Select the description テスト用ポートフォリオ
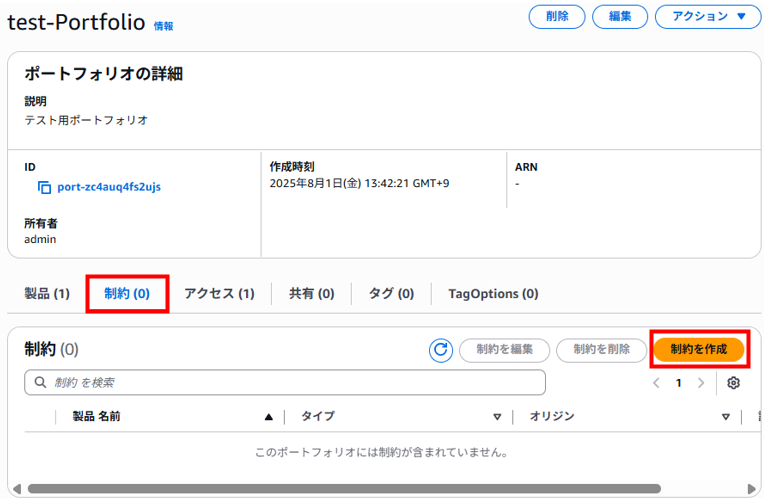This screenshot has height=498, width=764. click(86, 120)
